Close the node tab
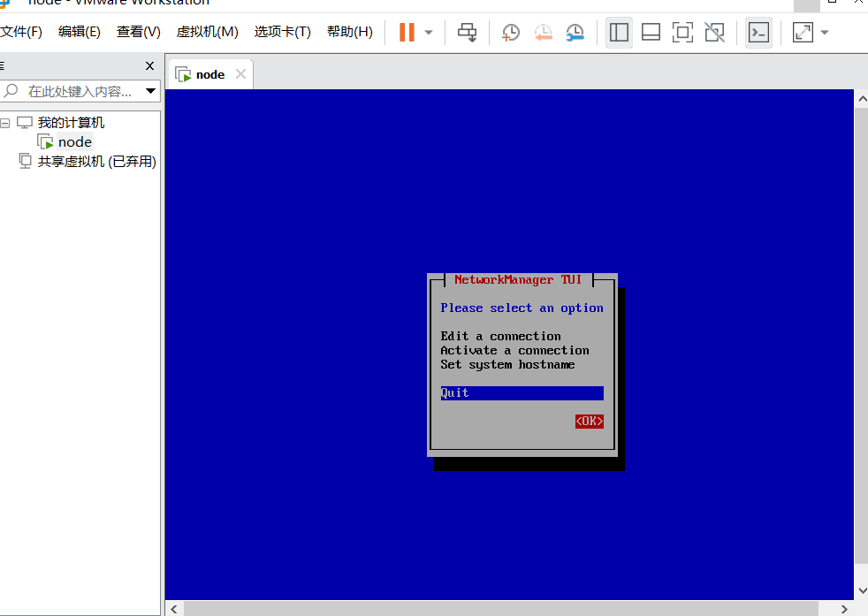Viewport: 868px width, 616px height. click(x=240, y=73)
